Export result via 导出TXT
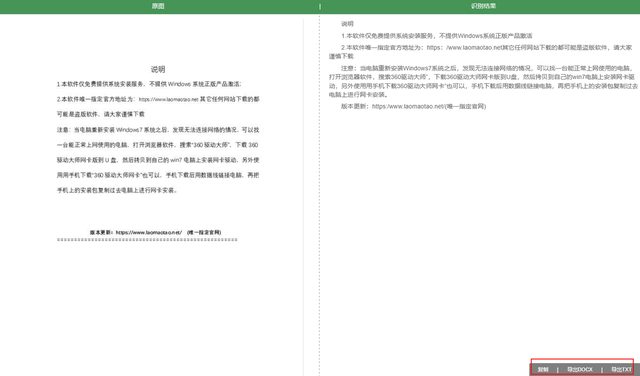 click(x=621, y=369)
